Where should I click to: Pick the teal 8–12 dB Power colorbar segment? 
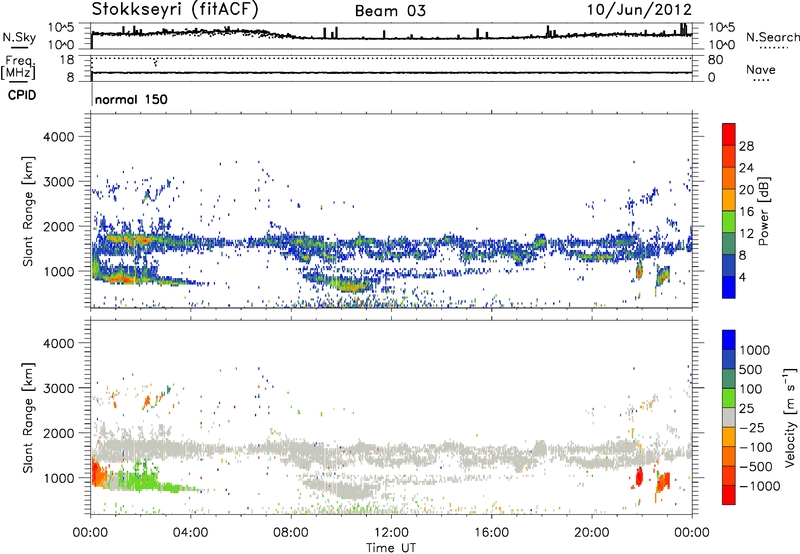pos(729,244)
